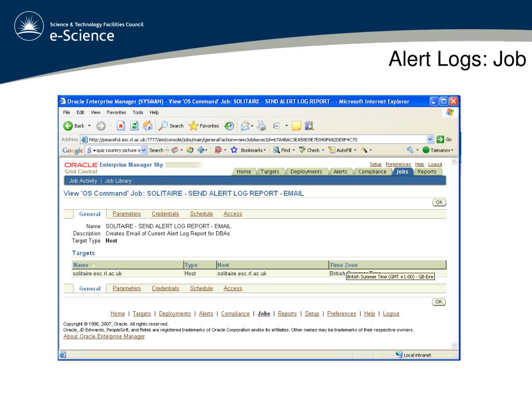Open the top Schedule sub-tab
This screenshot has width=532, height=399.
click(201, 214)
